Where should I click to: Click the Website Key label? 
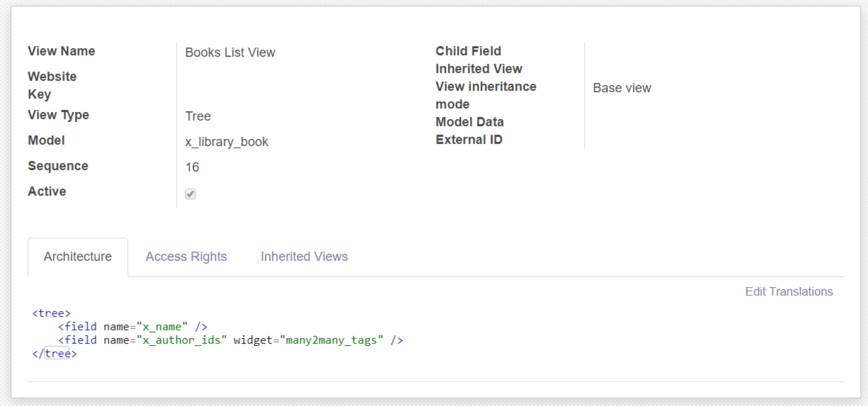52,85
